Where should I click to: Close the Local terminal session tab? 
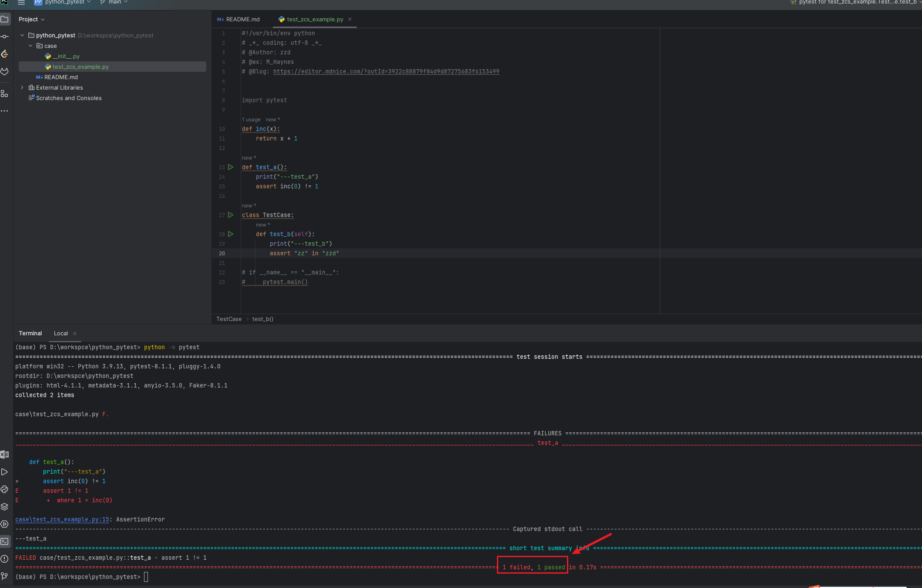(75, 334)
